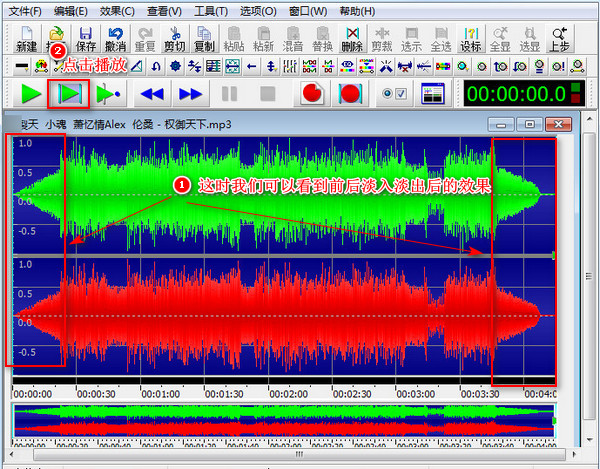Click the 全选 (Select All) icon
The image size is (600, 469).
click(x=441, y=39)
